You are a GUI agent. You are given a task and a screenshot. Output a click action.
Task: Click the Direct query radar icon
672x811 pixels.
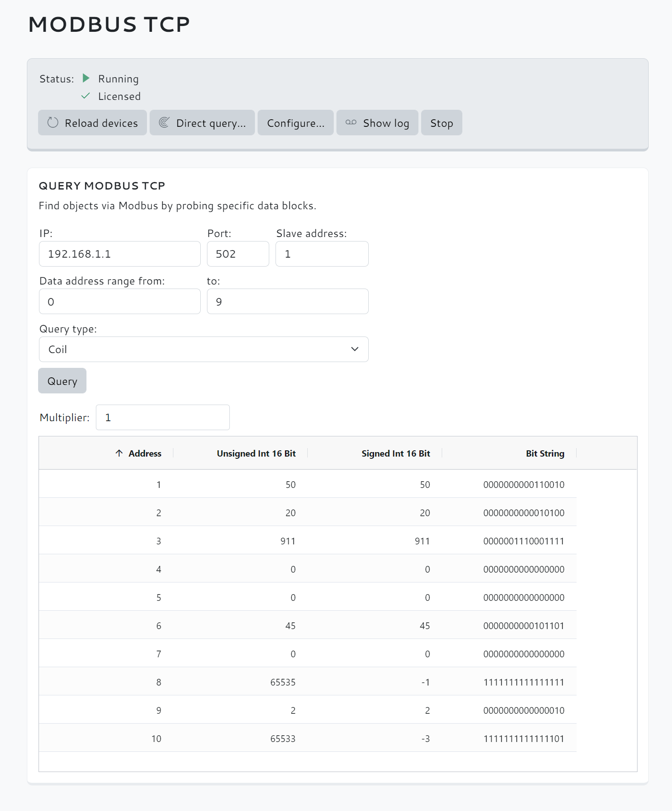(164, 122)
